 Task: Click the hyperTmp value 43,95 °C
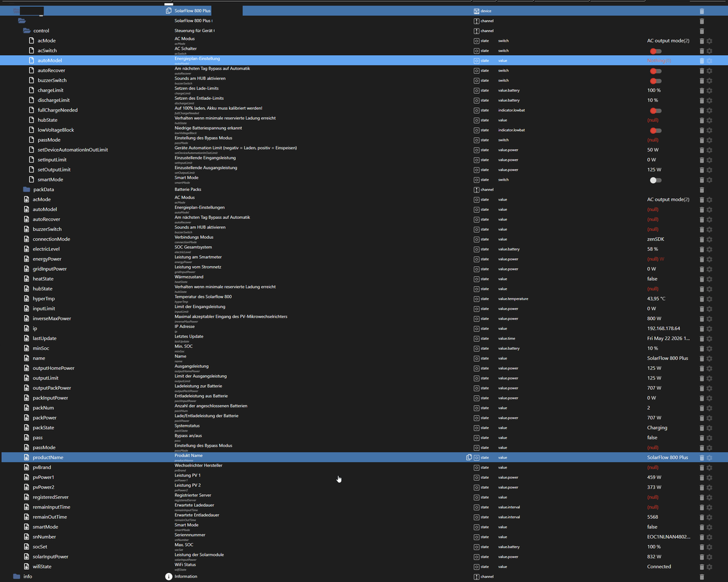pyautogui.click(x=656, y=299)
